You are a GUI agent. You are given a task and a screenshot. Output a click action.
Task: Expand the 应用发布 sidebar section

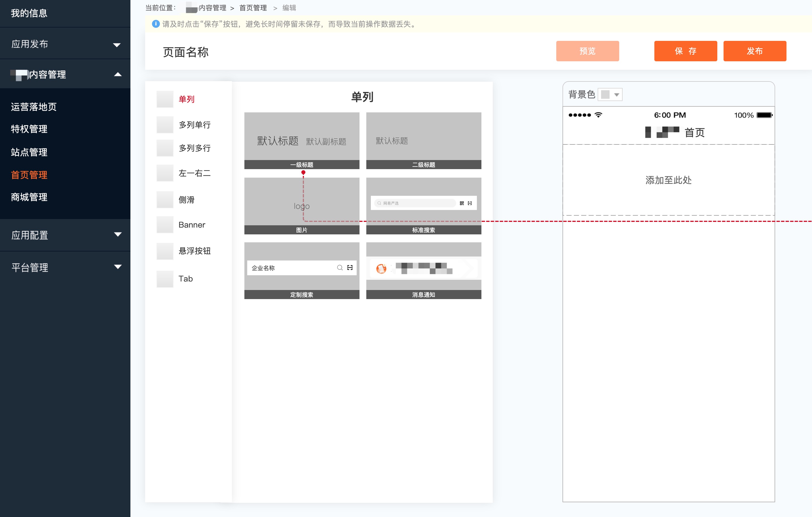[x=117, y=45]
